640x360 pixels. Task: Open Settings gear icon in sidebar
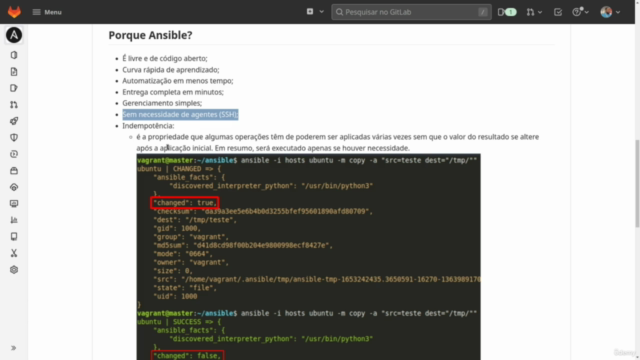tap(14, 270)
